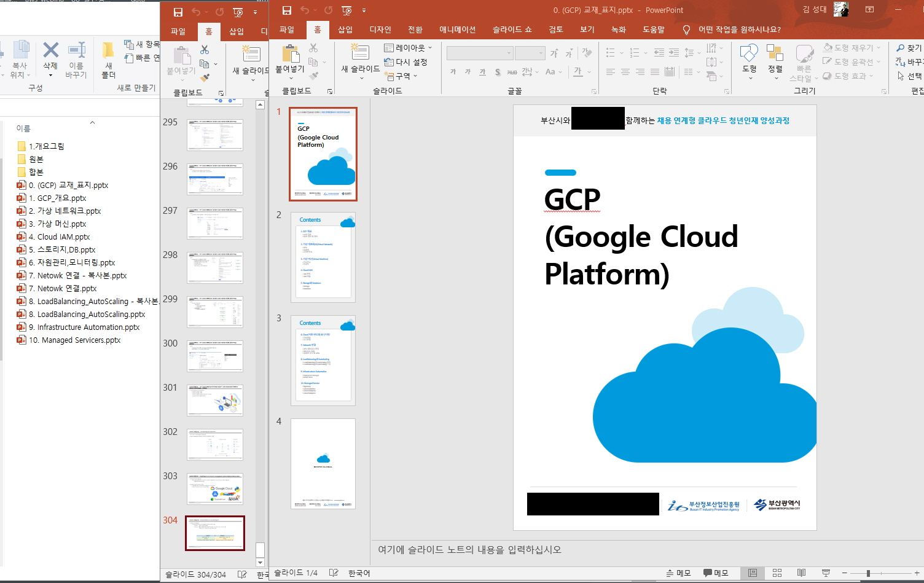Click the Find (찾기) magnifier icon
924x583 pixels.
pos(901,48)
